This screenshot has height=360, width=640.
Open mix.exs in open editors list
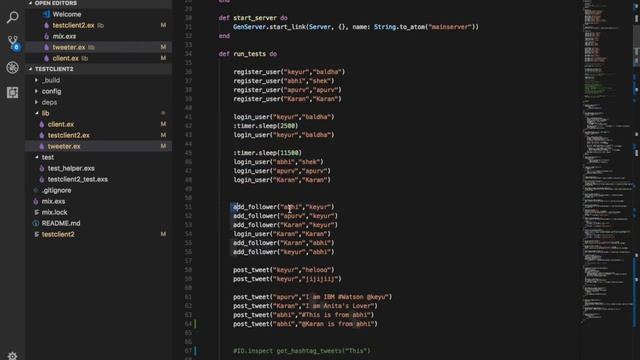(x=64, y=36)
